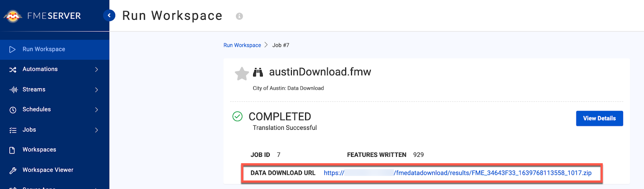The width and height of the screenshot is (644, 189).
Task: Go to Run Workspace breadcrumb link
Action: click(242, 45)
